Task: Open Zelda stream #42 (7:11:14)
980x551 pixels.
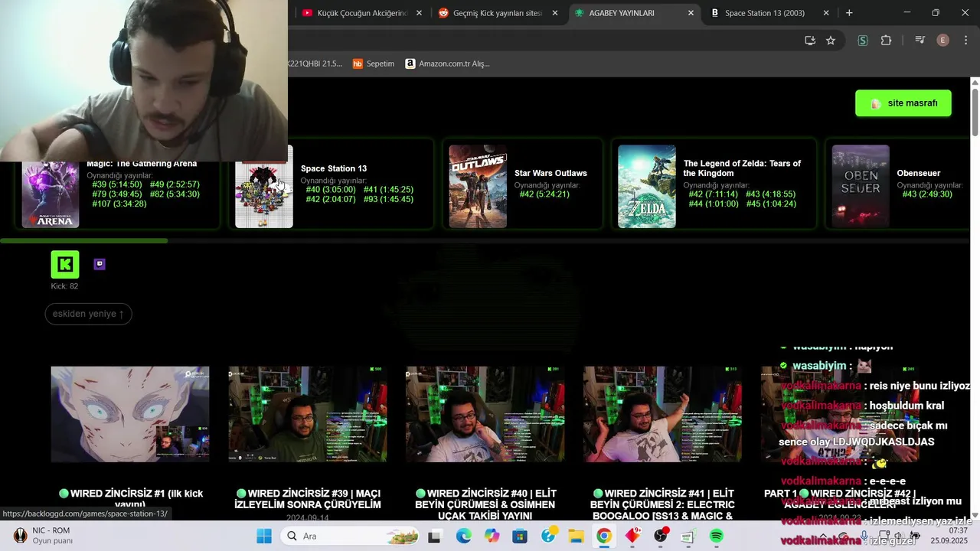Action: [714, 194]
